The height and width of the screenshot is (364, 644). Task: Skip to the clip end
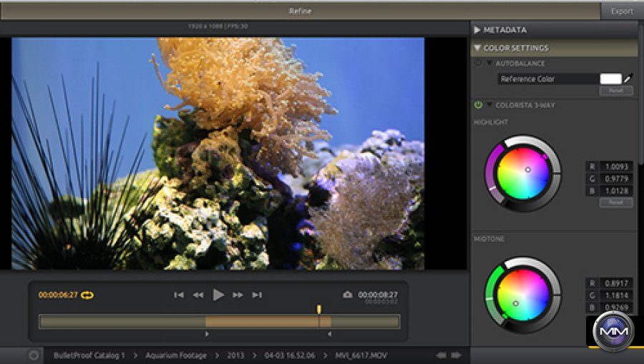[257, 295]
